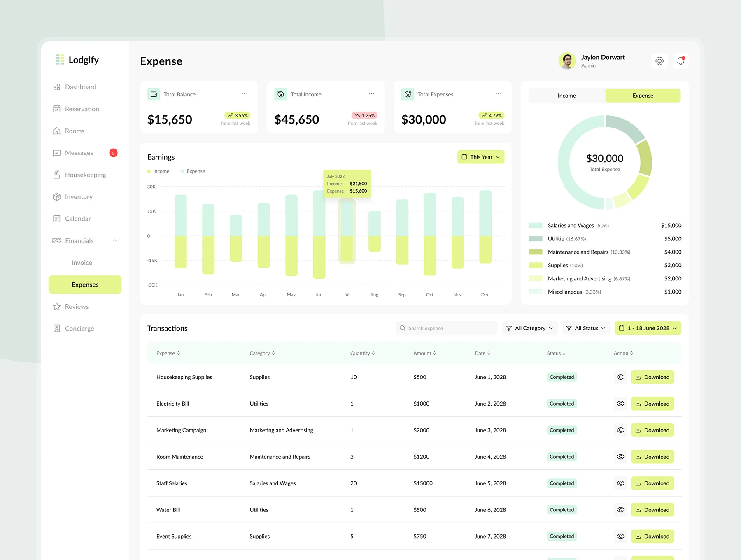Image resolution: width=741 pixels, height=560 pixels.
Task: View Electricity Bill transaction eye icon
Action: [621, 404]
